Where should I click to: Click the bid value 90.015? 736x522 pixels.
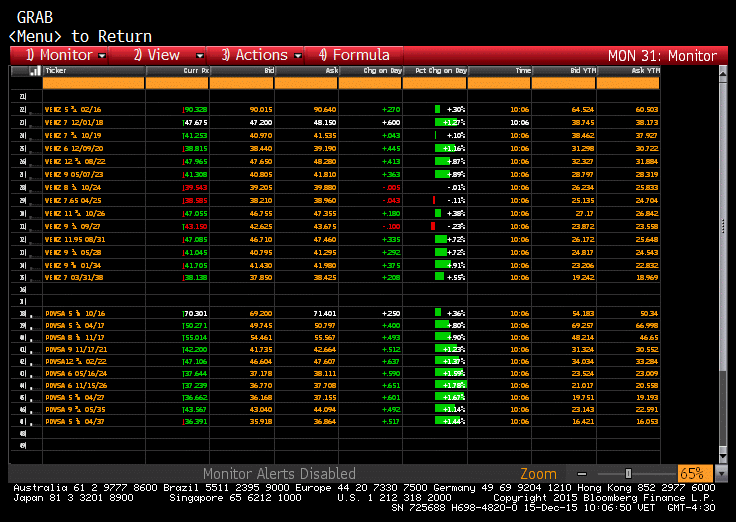(261, 109)
